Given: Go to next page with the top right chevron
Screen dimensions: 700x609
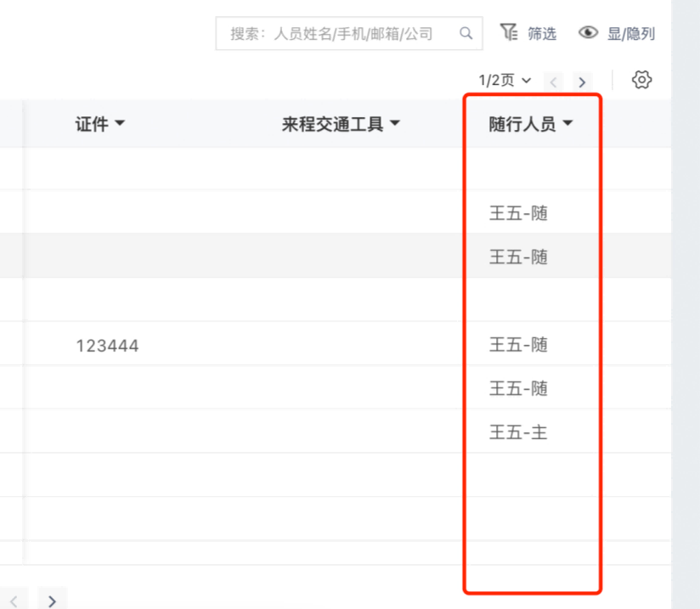Looking at the screenshot, I should pos(582,82).
